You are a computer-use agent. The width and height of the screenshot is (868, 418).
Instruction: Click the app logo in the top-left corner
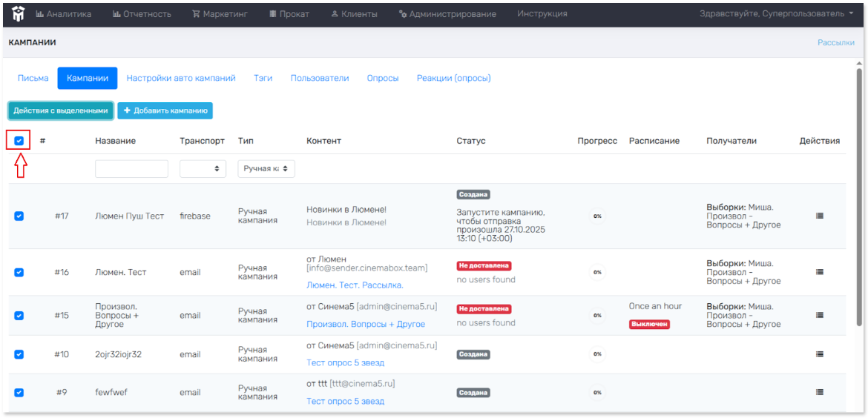pos(18,13)
